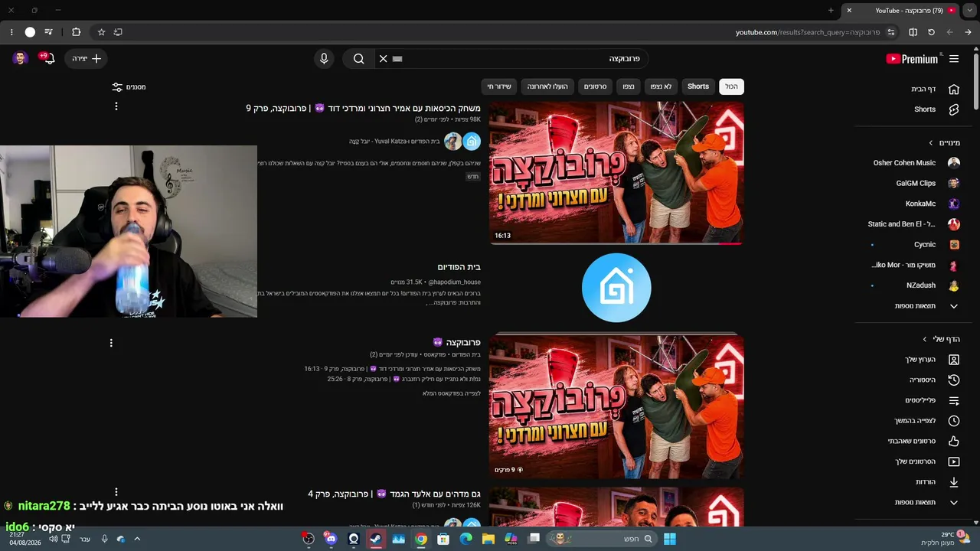Clear the search query with the X
This screenshot has width=980, height=551.
point(384,59)
